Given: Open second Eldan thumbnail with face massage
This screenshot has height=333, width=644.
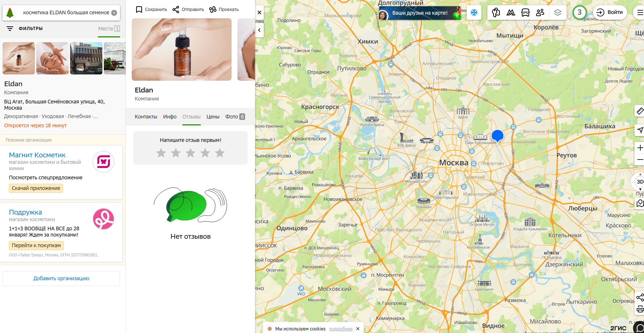Looking at the screenshot, I should pyautogui.click(x=52, y=58).
